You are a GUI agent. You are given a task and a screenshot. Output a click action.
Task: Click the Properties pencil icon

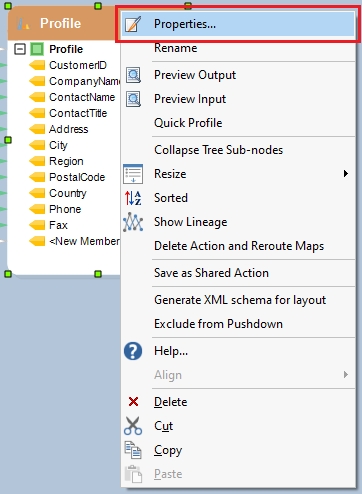click(133, 24)
